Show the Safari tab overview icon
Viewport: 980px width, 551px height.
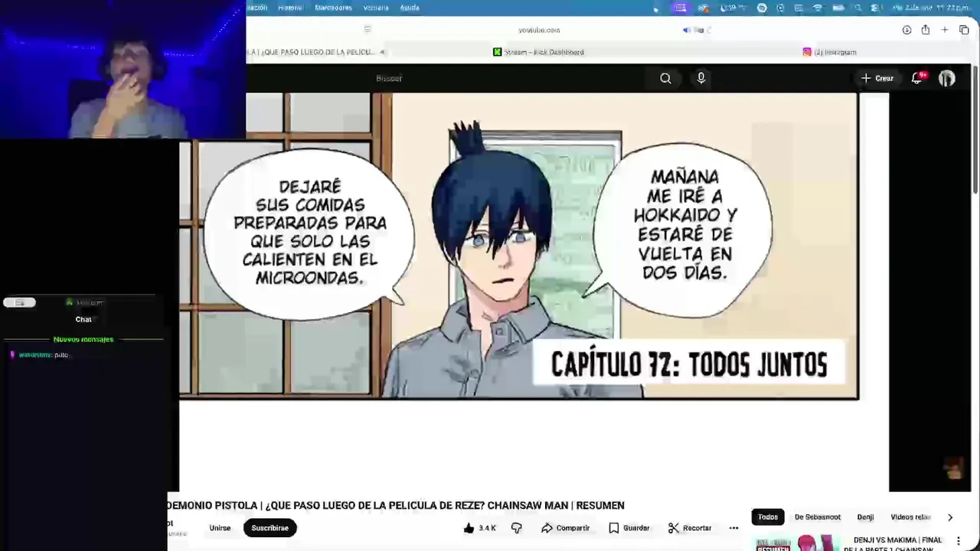[x=964, y=30]
